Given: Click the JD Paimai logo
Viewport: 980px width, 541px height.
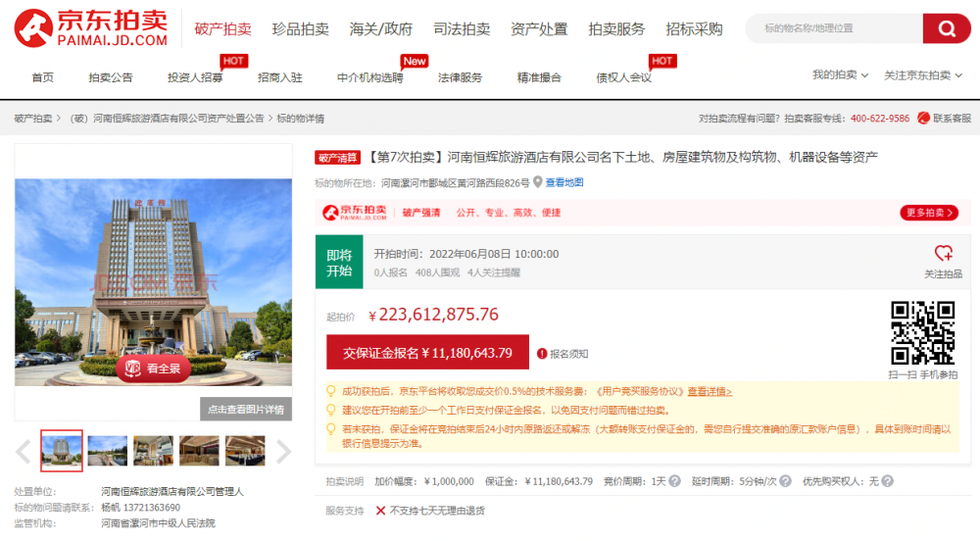Looking at the screenshot, I should [x=91, y=28].
